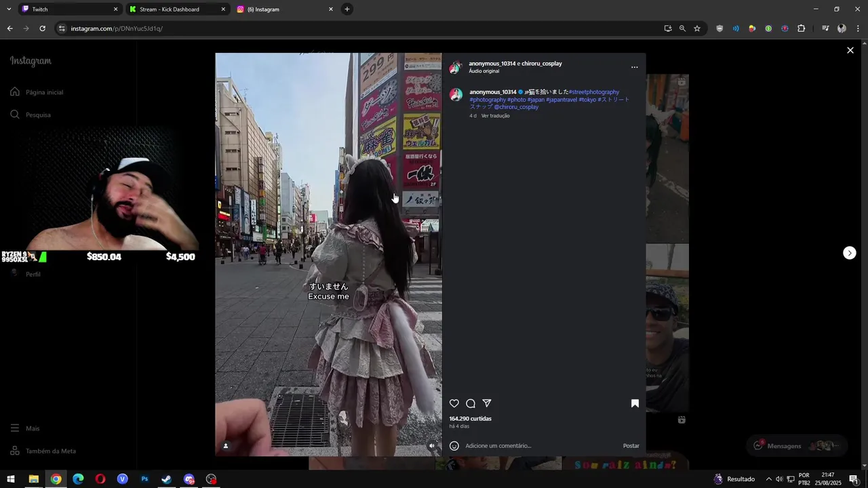Open the blue sound-wave extension icon
The height and width of the screenshot is (488, 868).
click(x=736, y=28)
